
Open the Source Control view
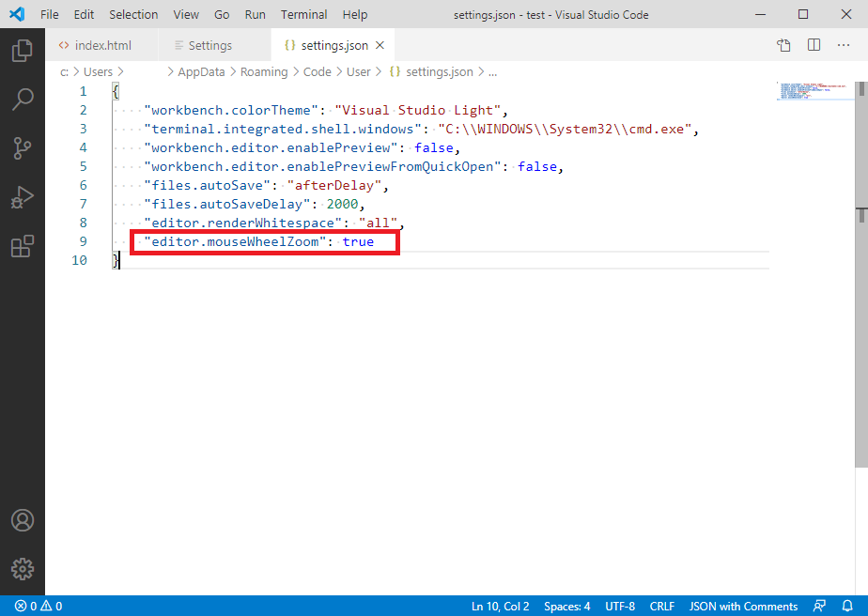tap(23, 147)
